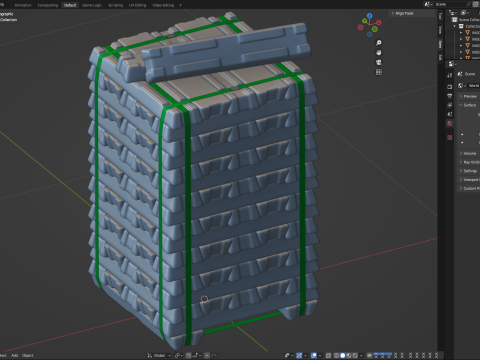480x360 pixels.
Task: Switch to the Animation workspace tab
Action: pos(23,5)
